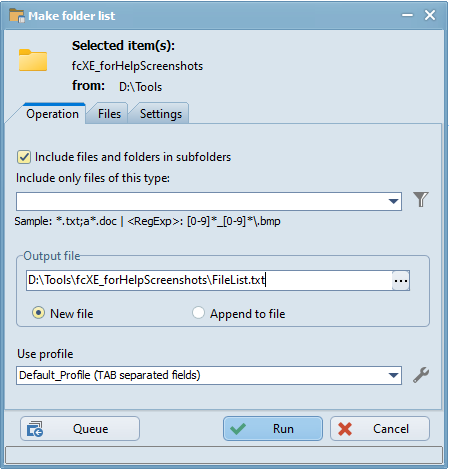Choose Append to file option

[x=198, y=313]
